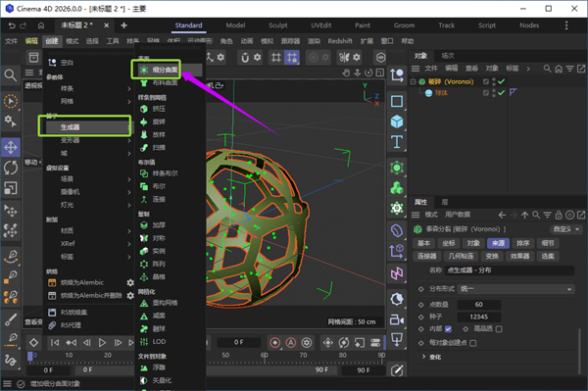The width and height of the screenshot is (588, 391).
Task: Add a Cube primitive from the palette
Action: (x=397, y=122)
